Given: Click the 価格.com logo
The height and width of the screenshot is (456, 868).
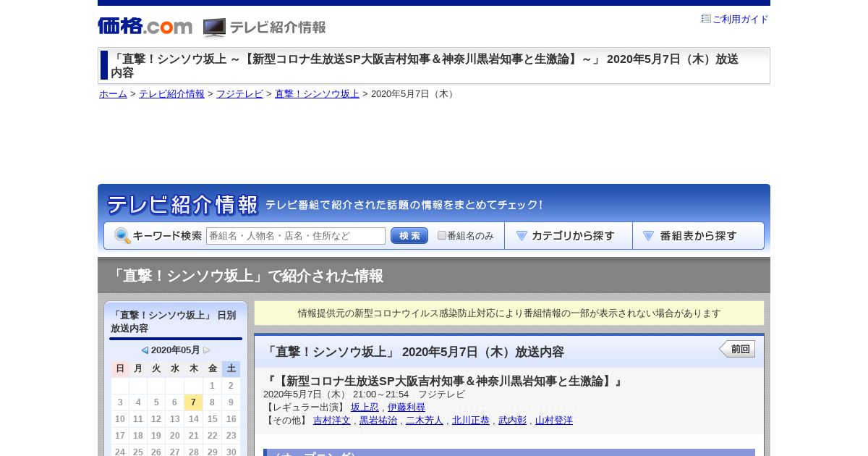Looking at the screenshot, I should [145, 26].
